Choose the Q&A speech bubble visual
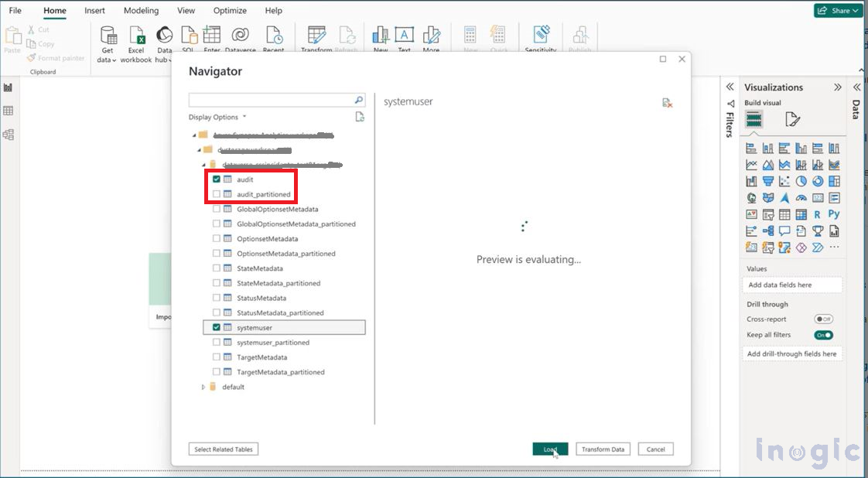This screenshot has height=478, width=868. coord(784,231)
